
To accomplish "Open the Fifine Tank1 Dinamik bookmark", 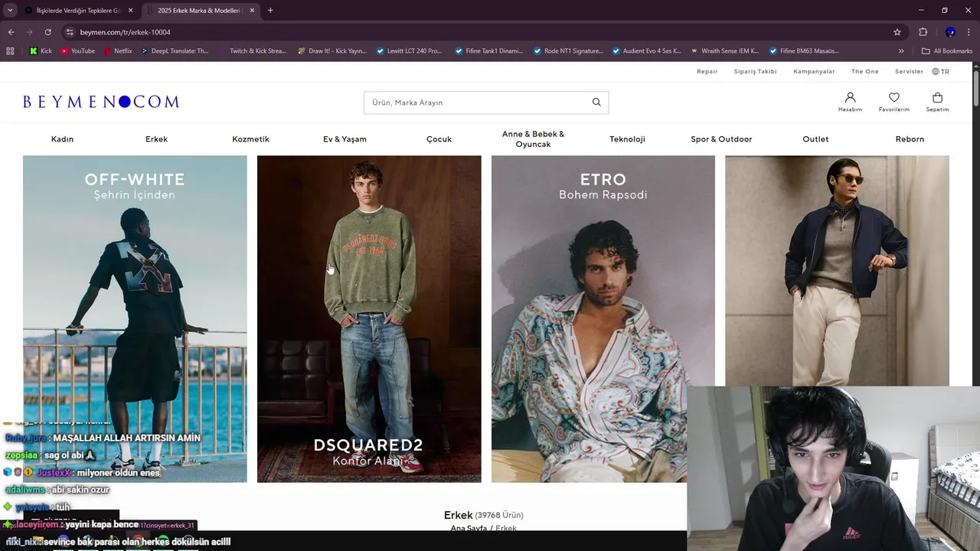I will [488, 51].
